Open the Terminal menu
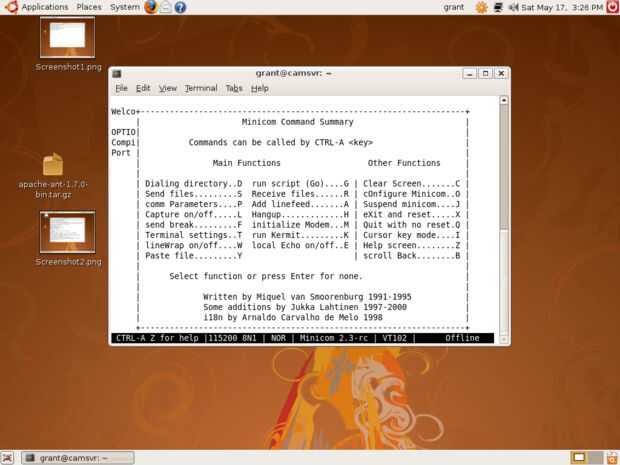The height and width of the screenshot is (465, 620). pos(201,88)
